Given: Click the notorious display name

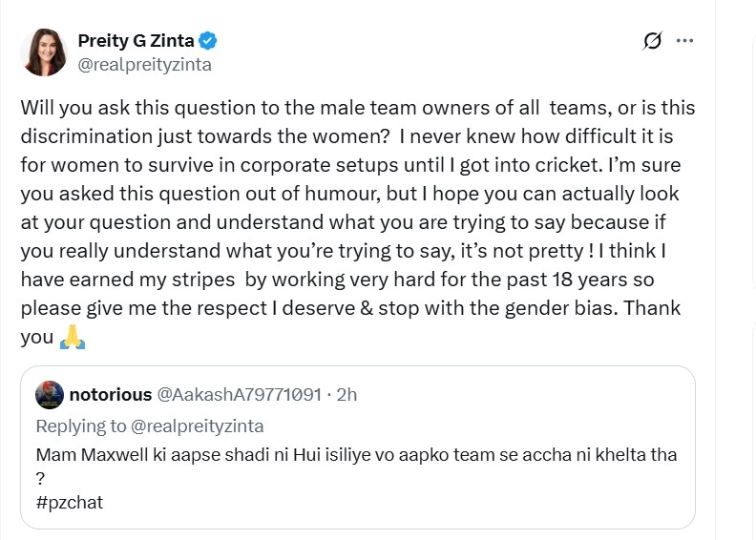Looking at the screenshot, I should tap(111, 394).
